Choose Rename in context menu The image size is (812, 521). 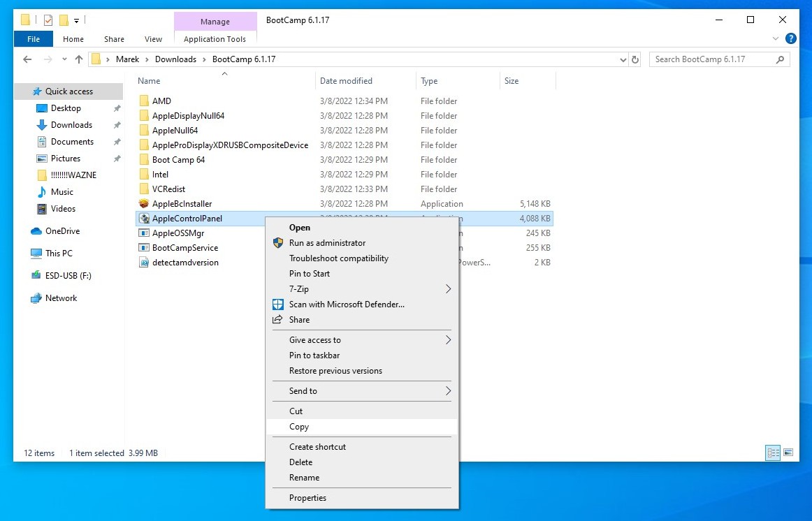(362, 478)
